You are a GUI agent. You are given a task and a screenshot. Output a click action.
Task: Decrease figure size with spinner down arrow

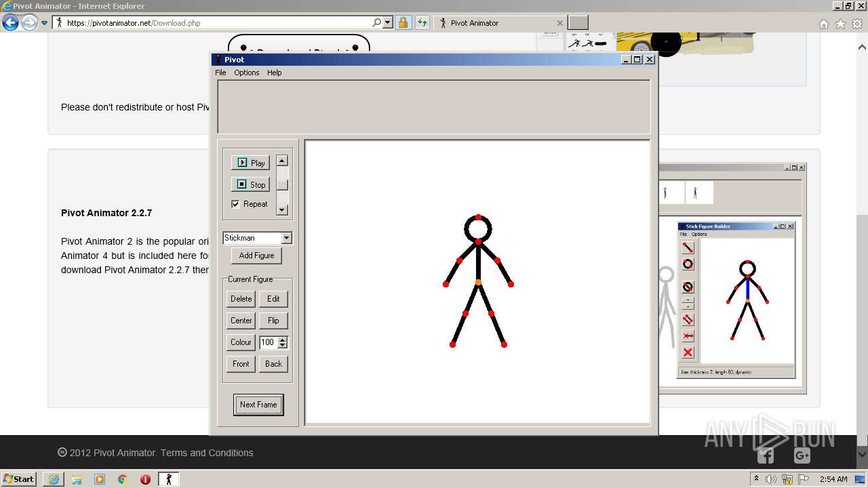[283, 346]
